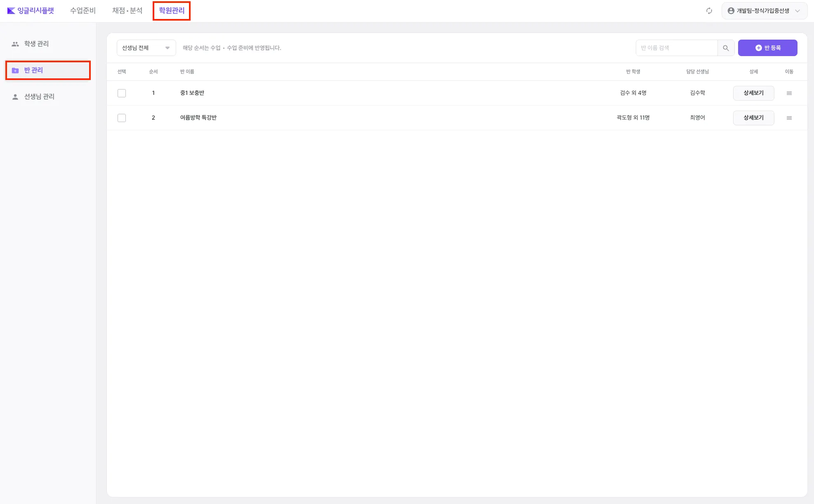Switch to the 수업준비 tab
This screenshot has height=504, width=814.
coord(83,11)
